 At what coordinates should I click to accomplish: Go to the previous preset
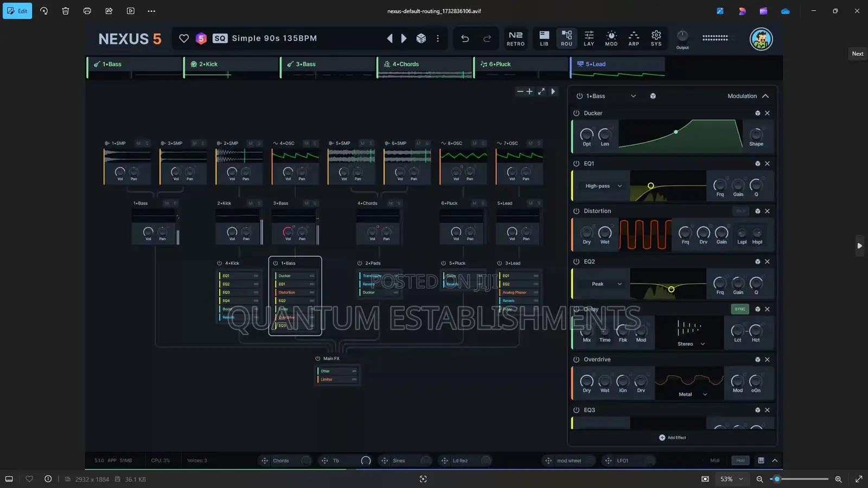tap(390, 38)
